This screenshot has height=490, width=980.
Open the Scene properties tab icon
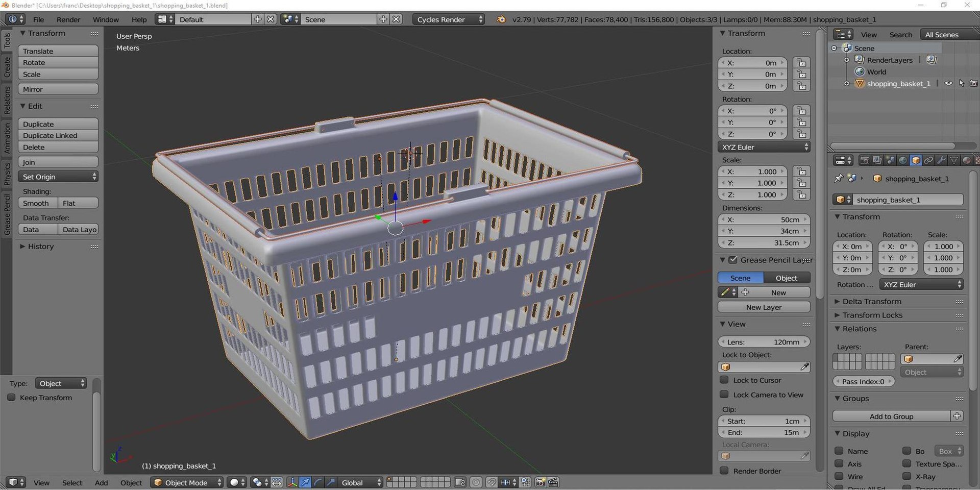[890, 160]
